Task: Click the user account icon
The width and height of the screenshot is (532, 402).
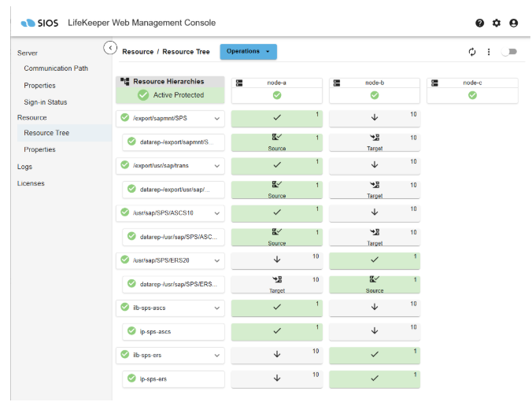Action: [514, 23]
